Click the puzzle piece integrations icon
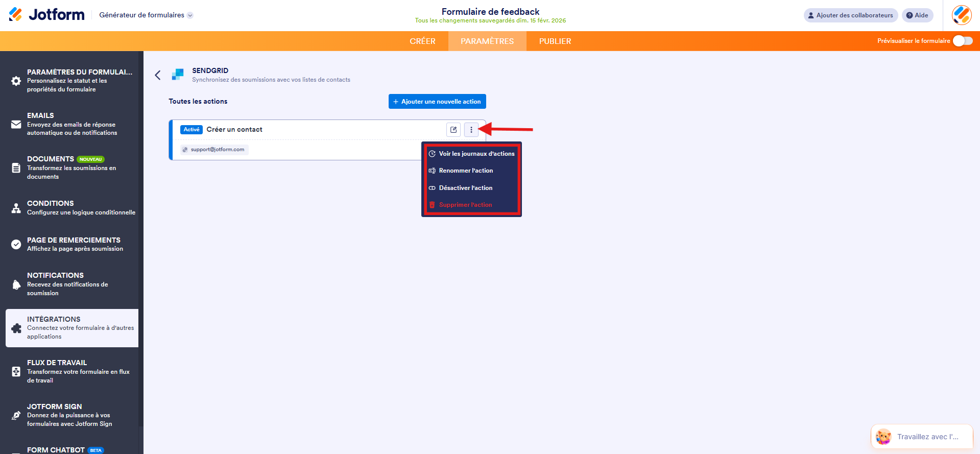The width and height of the screenshot is (980, 454). [x=16, y=328]
